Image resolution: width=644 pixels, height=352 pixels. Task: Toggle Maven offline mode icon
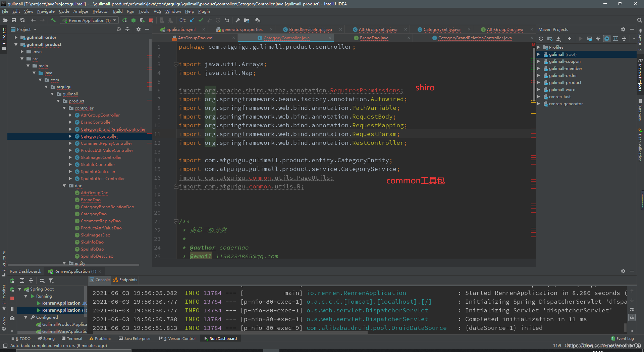[598, 39]
